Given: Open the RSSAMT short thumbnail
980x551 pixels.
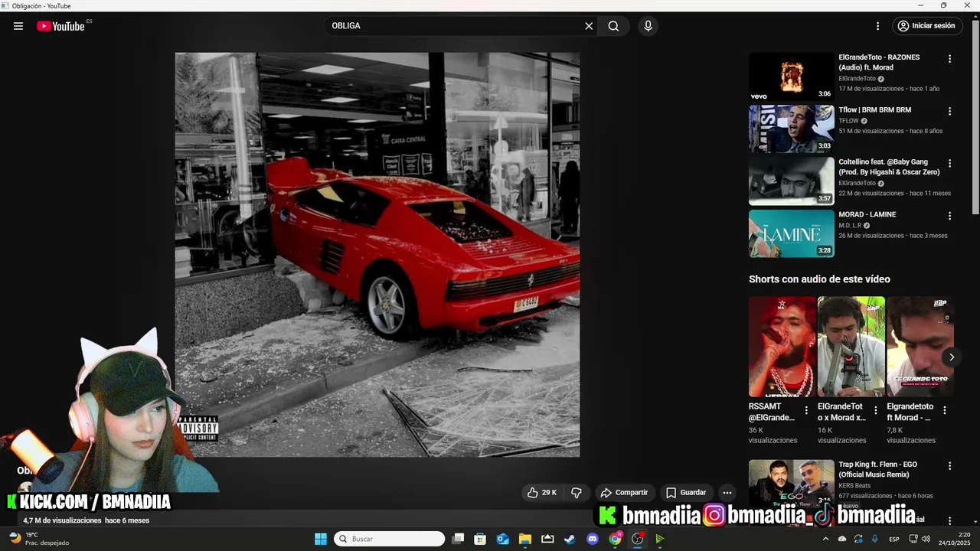Looking at the screenshot, I should [x=782, y=347].
